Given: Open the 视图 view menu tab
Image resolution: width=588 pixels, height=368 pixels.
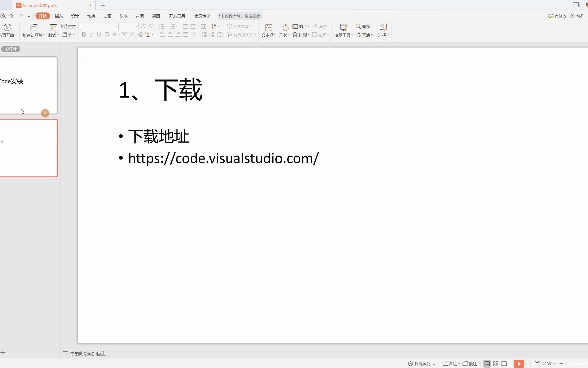Looking at the screenshot, I should coord(156,16).
